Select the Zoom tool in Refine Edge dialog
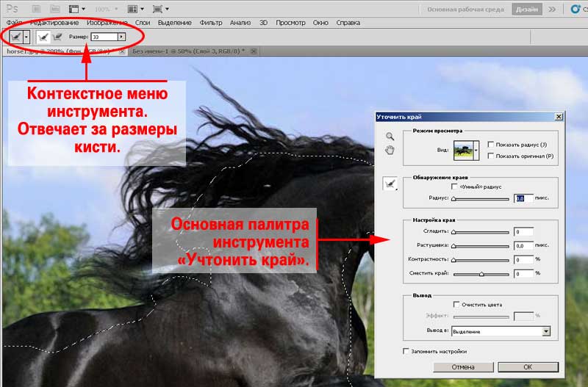Viewport: 588px width, 387px height. point(390,137)
